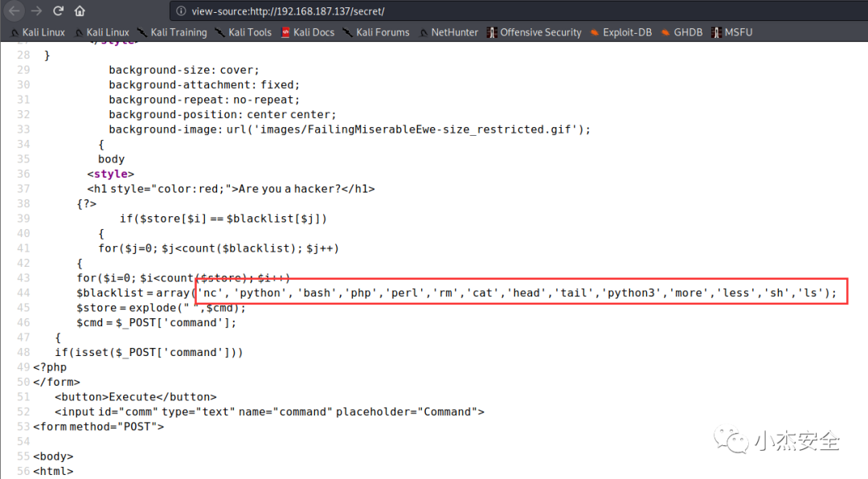Open Kali Training bookmark
This screenshot has width=868, height=479.
pyautogui.click(x=172, y=32)
